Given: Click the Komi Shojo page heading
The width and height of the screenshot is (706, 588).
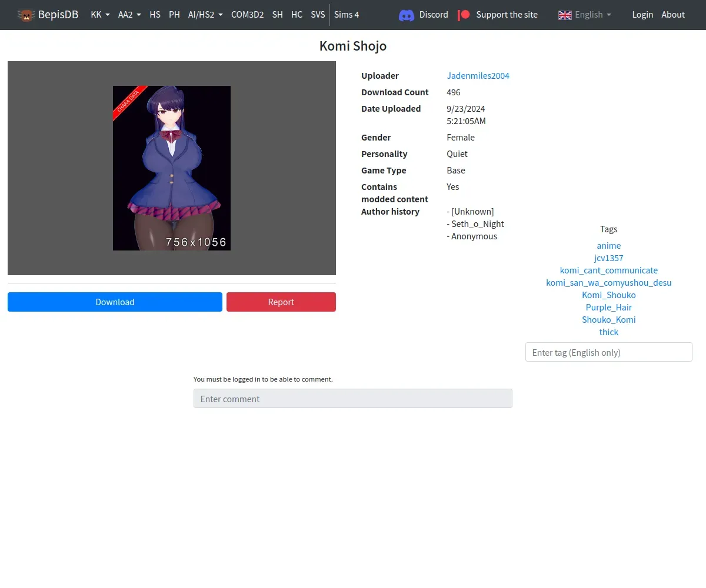Looking at the screenshot, I should (x=353, y=46).
